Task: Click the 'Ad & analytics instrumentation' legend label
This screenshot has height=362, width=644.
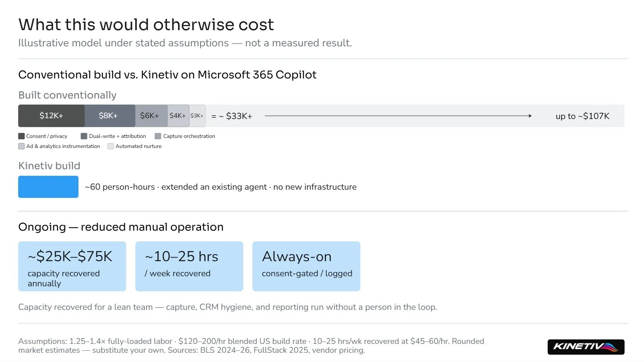Action: [63, 146]
